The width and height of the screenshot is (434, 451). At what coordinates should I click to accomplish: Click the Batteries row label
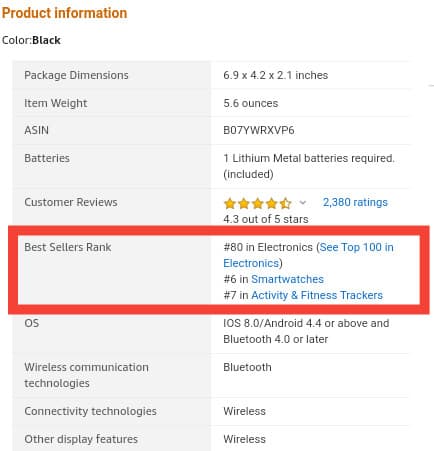click(x=47, y=158)
